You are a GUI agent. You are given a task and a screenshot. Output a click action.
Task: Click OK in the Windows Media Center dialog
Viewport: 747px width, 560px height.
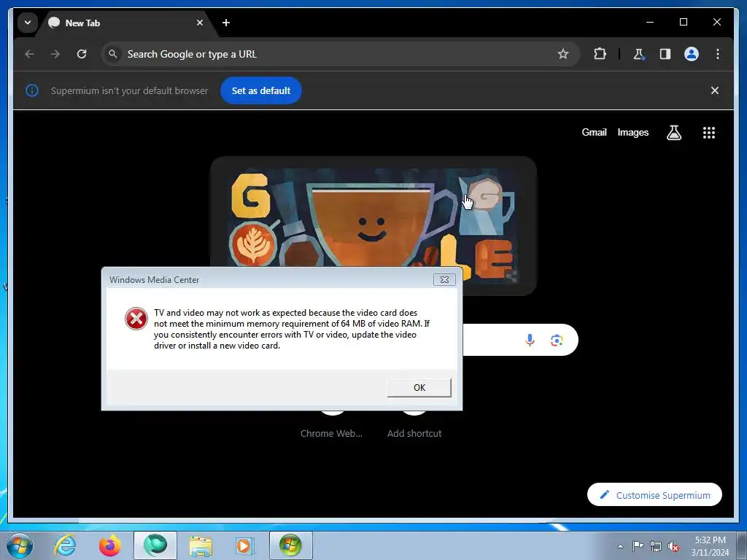419,388
